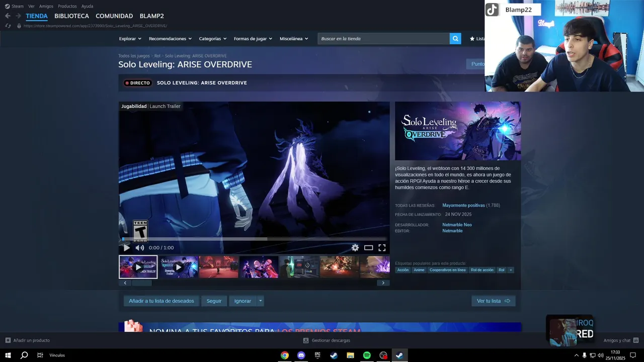Open the Mayormente positivas reviews link
The height and width of the screenshot is (362, 644).
[463, 205]
